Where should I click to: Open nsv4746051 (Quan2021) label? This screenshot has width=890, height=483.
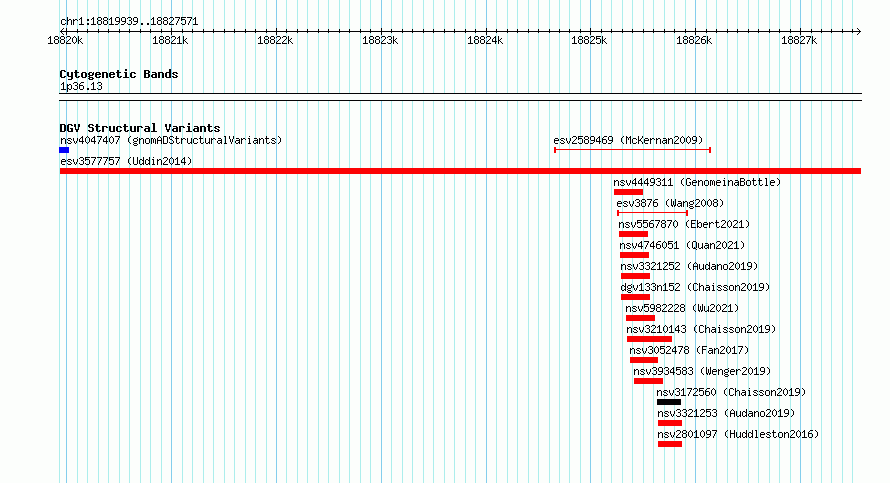point(682,245)
